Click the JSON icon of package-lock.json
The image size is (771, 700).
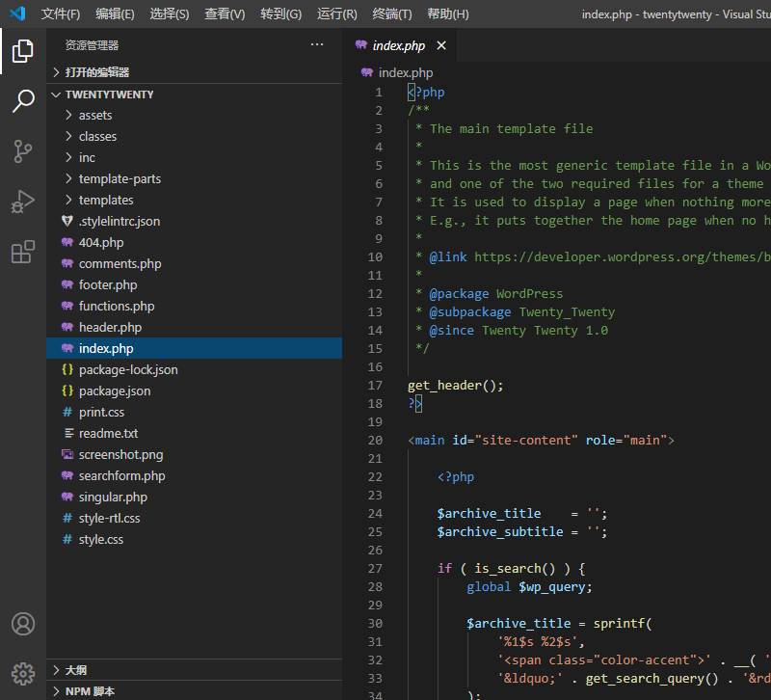coord(67,369)
